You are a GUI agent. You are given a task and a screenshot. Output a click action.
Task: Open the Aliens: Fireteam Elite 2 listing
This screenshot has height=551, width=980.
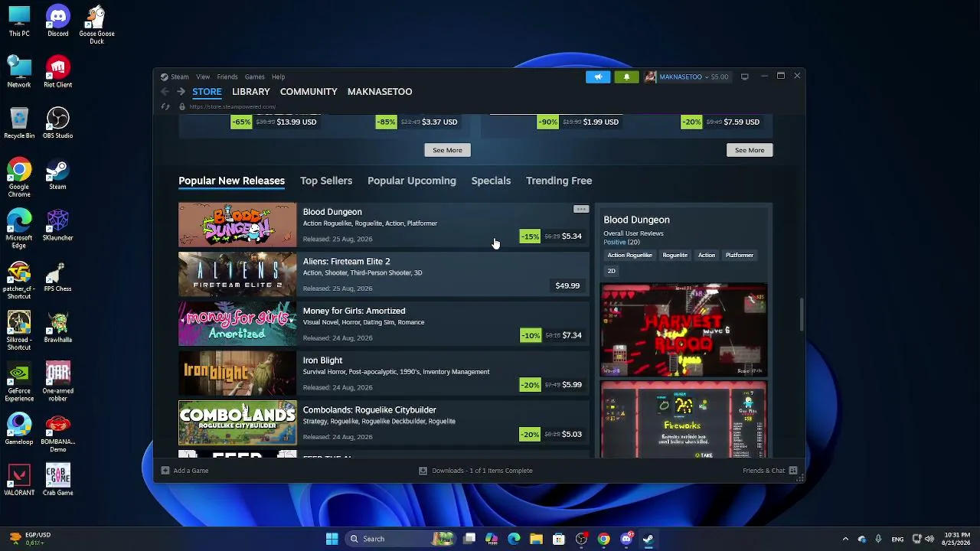pyautogui.click(x=384, y=274)
